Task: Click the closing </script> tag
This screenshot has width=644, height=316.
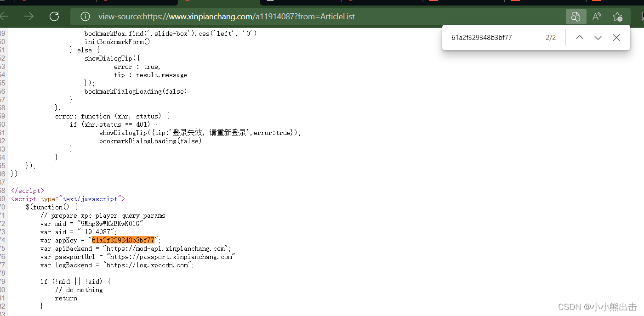Action: [x=28, y=191]
